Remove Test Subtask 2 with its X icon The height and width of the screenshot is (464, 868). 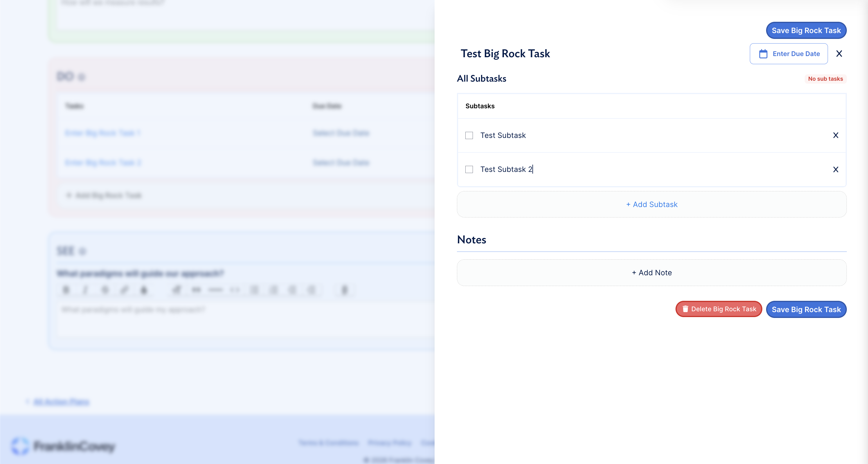(x=836, y=170)
